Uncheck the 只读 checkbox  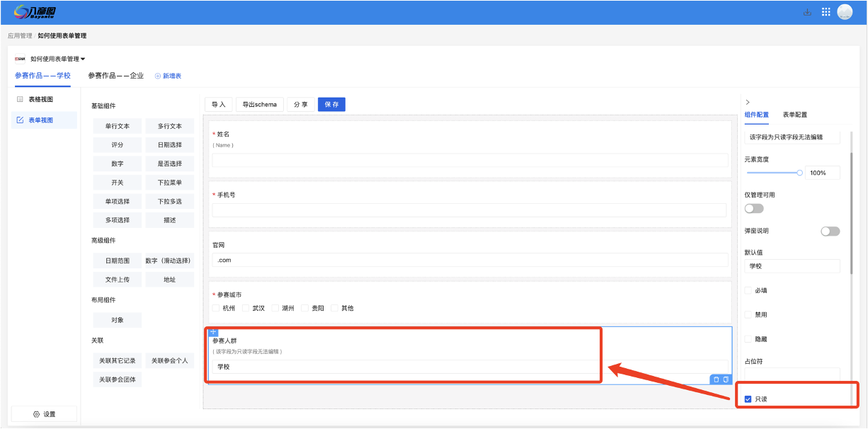pos(748,399)
